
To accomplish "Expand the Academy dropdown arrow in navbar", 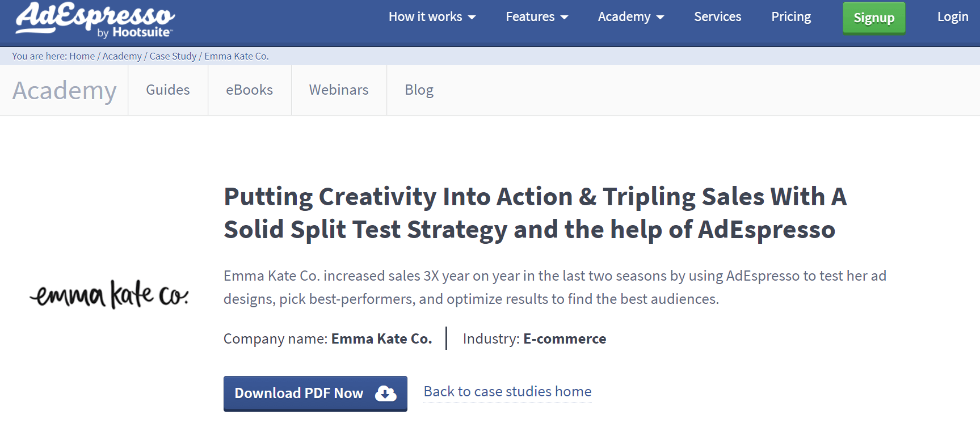I will point(660,18).
